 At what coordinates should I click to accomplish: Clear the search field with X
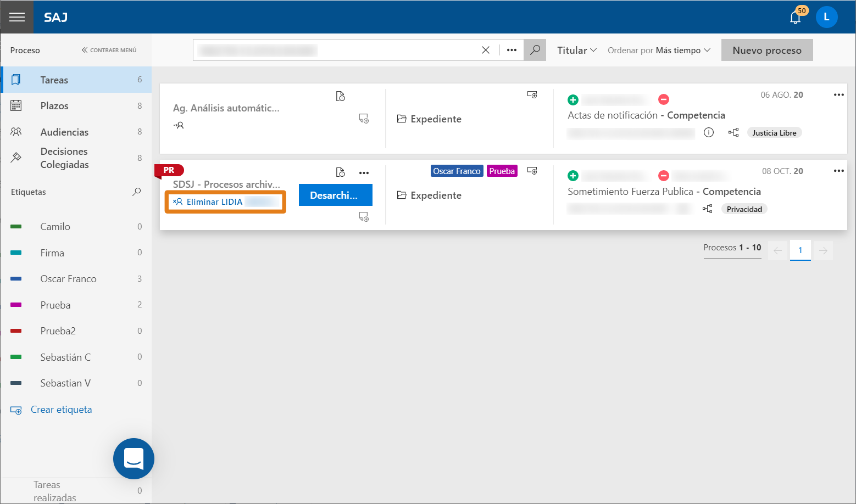[486, 50]
